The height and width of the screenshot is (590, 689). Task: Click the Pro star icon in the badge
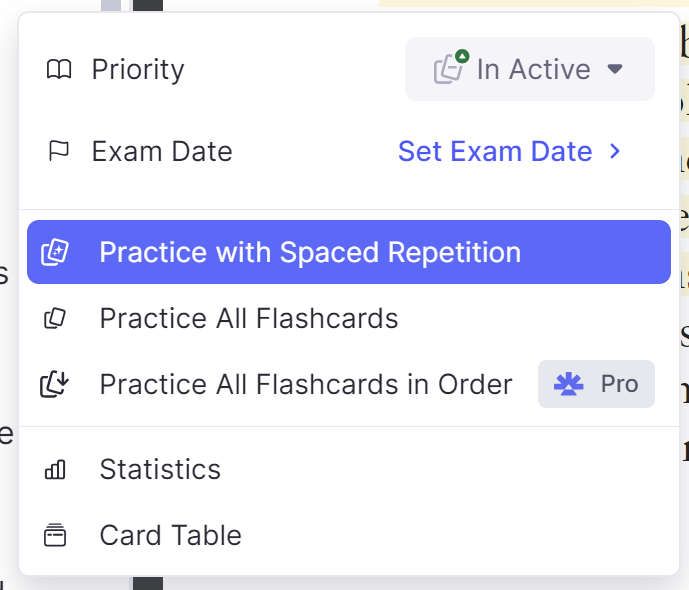click(x=569, y=384)
